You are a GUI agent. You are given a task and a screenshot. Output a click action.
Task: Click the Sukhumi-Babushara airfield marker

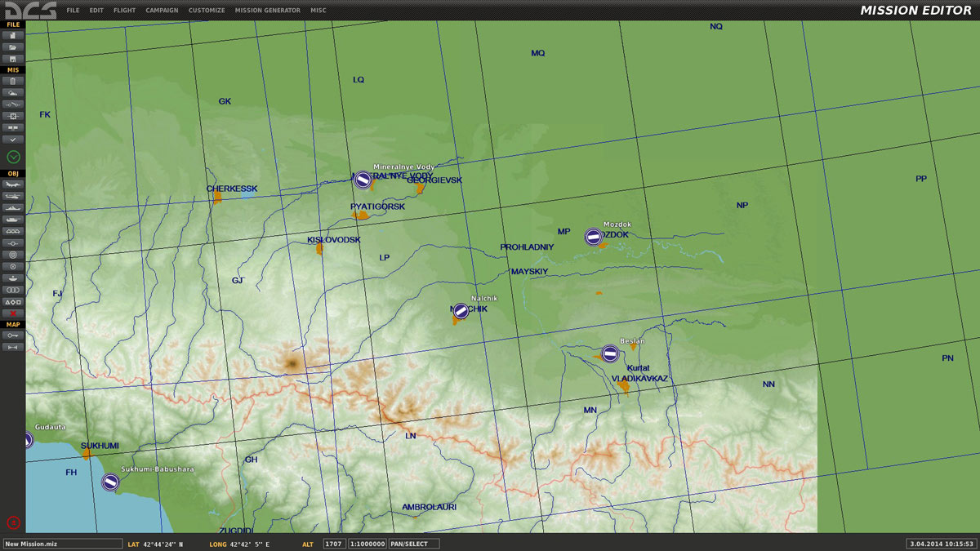[x=110, y=482]
